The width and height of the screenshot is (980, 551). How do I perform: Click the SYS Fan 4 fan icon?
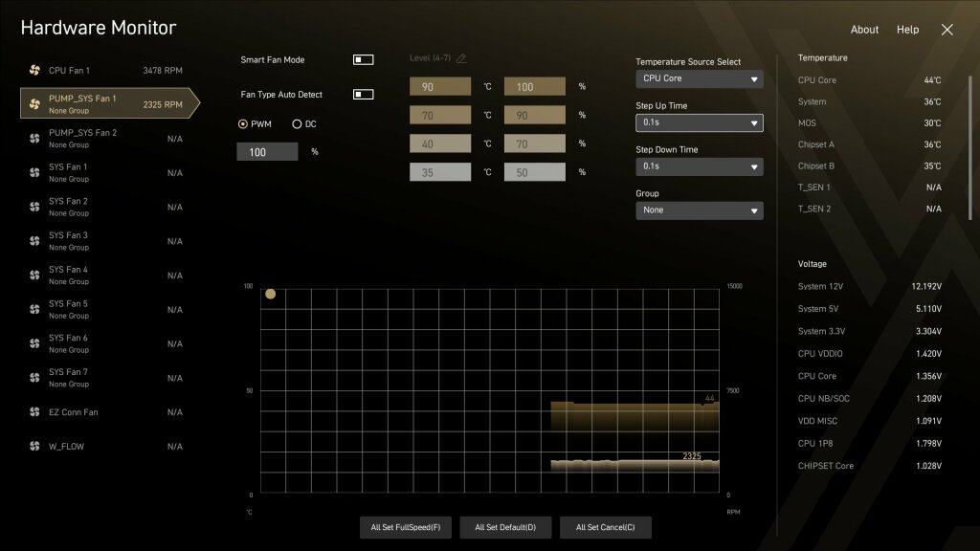[x=34, y=275]
